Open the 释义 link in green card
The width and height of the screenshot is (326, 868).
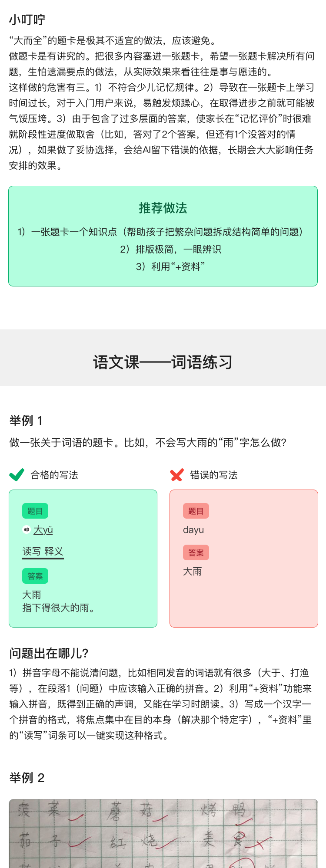(54, 552)
